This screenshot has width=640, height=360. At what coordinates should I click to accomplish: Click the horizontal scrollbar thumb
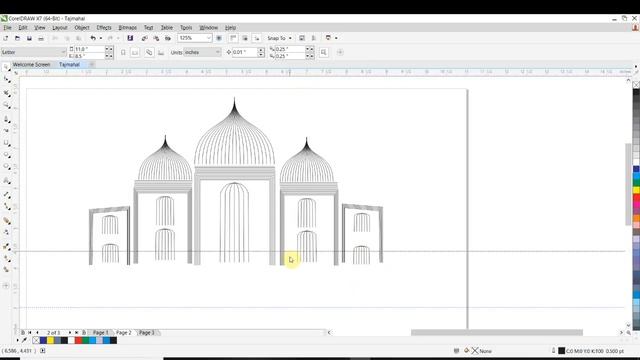pyautogui.click(x=497, y=333)
